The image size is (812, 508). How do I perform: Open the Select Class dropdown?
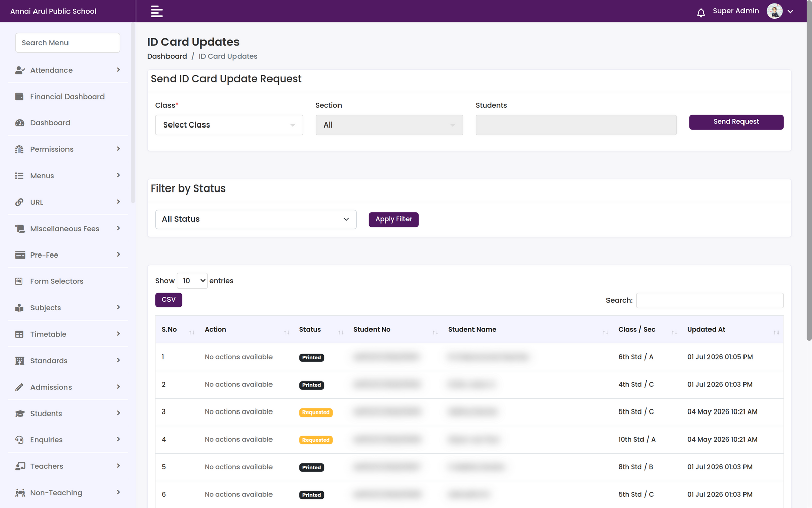pos(229,125)
